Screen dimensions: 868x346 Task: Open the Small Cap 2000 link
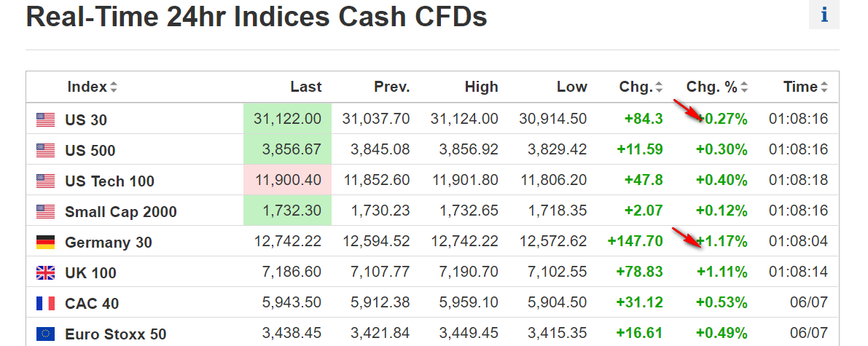121,212
